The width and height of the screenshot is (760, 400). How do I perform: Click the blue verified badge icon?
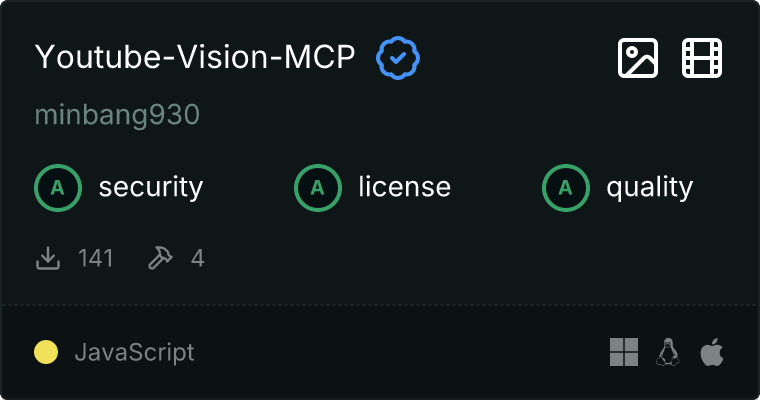[398, 58]
